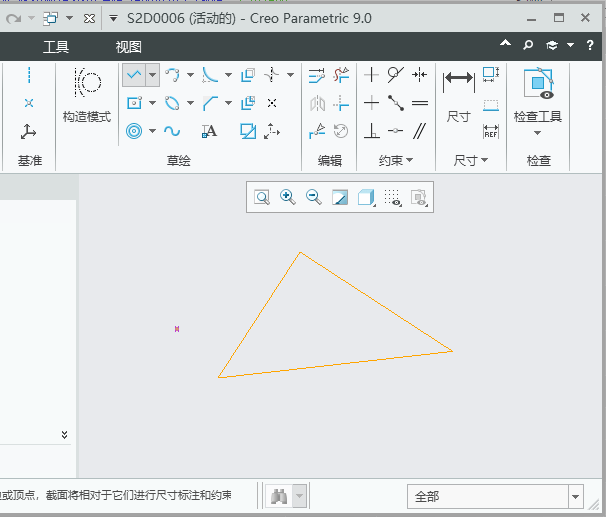
Task: Click the binoculars Find tool
Action: tap(279, 496)
